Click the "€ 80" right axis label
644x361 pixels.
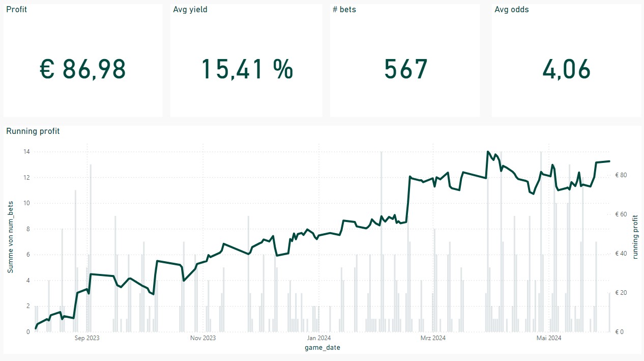[623, 175]
